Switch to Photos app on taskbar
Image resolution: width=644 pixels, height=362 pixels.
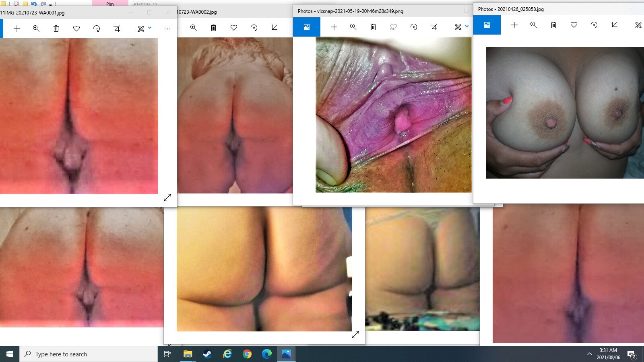[x=286, y=354]
